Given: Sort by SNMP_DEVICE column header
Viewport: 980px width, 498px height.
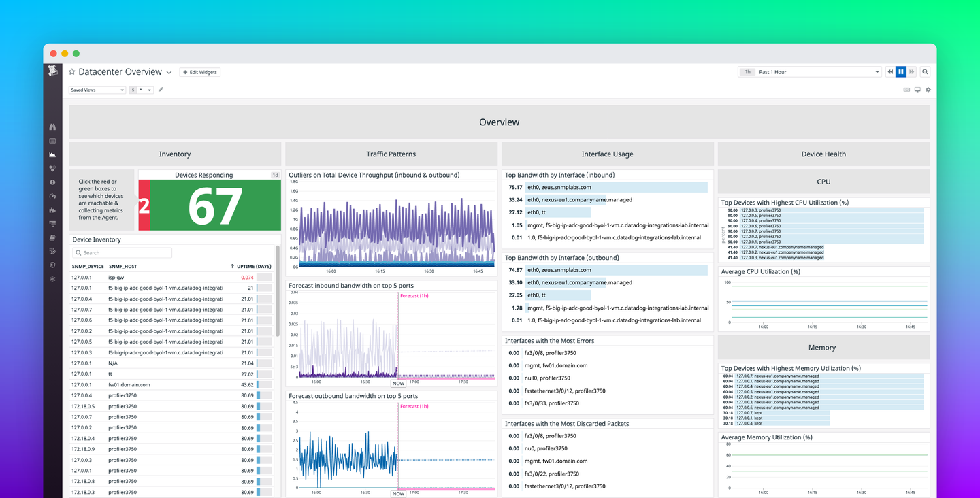Looking at the screenshot, I should point(88,266).
